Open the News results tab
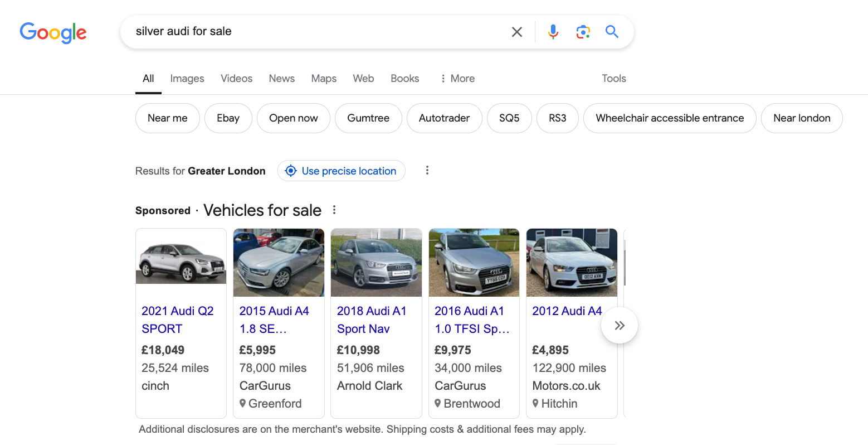The image size is (868, 445). [281, 79]
